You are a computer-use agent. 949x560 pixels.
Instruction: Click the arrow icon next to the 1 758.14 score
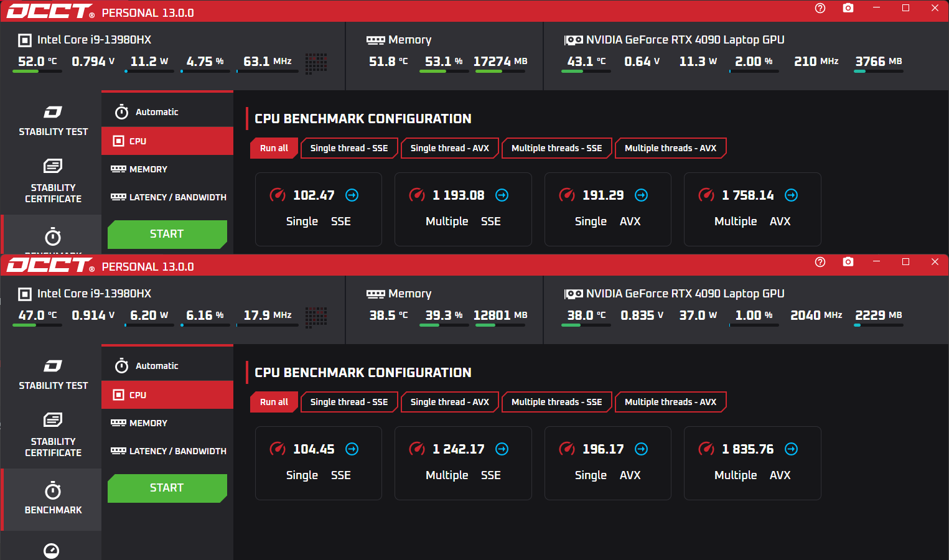pyautogui.click(x=792, y=195)
